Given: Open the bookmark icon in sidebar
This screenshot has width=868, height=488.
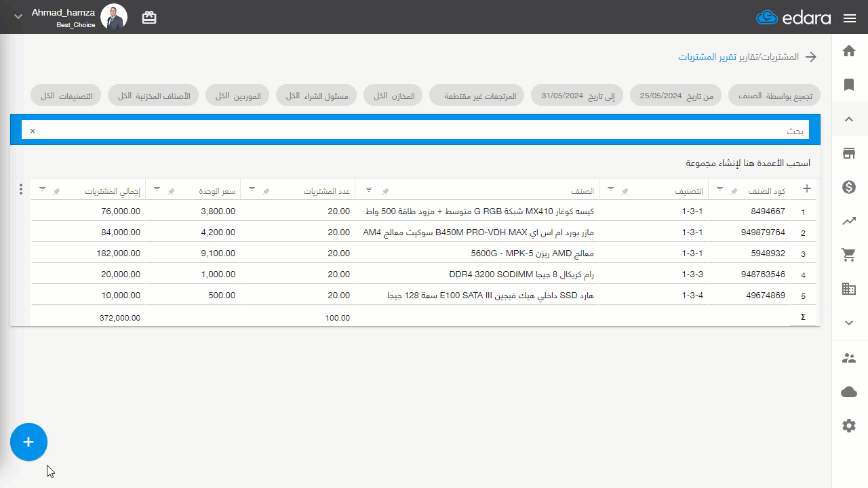Looking at the screenshot, I should (849, 85).
